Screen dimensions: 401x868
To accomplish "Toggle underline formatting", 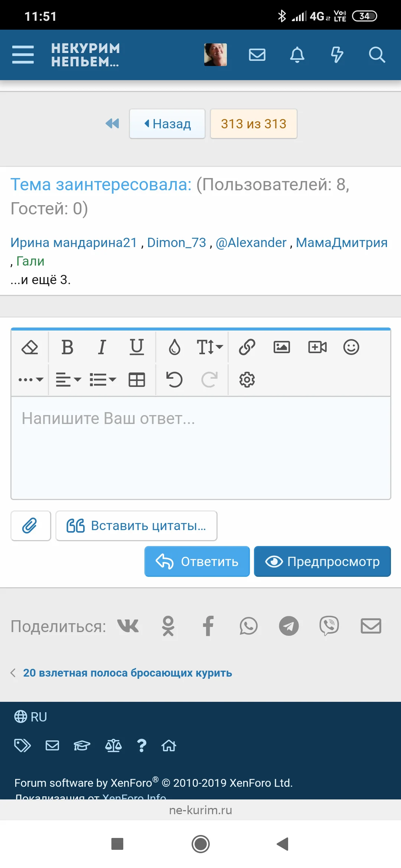I will coord(137,347).
